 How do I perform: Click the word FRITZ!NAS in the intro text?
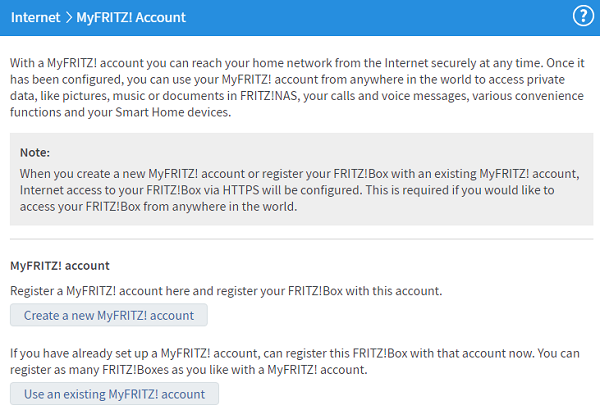pos(269,95)
